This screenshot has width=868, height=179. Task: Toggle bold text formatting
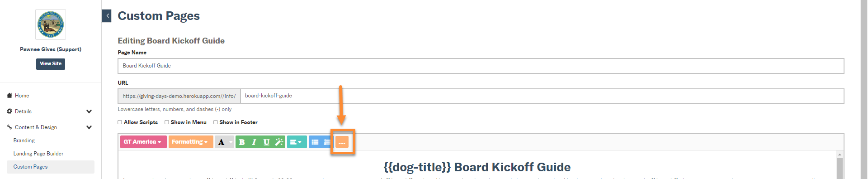coord(242,142)
